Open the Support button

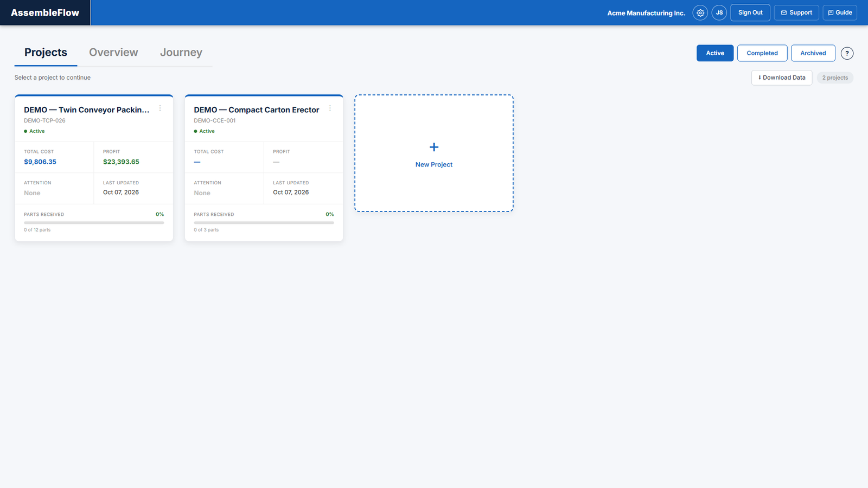point(796,12)
